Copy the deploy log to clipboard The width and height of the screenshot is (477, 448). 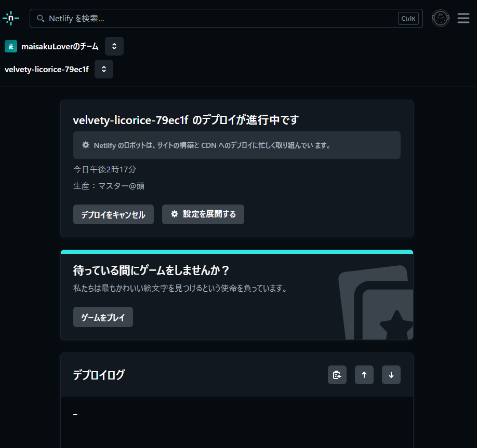(x=337, y=375)
